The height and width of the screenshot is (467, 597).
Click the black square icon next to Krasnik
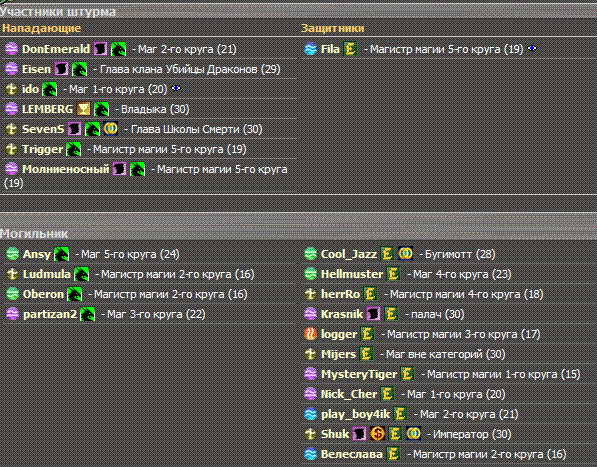373,314
